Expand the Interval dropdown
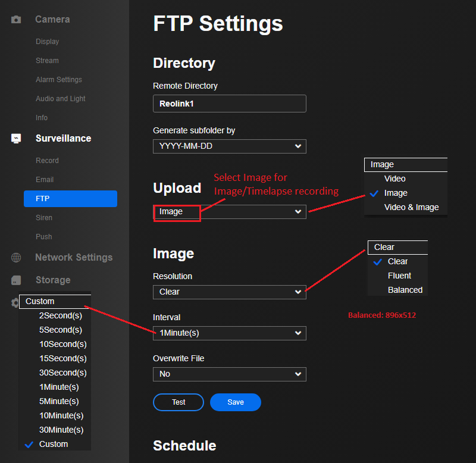The height and width of the screenshot is (463, 476). [x=229, y=333]
